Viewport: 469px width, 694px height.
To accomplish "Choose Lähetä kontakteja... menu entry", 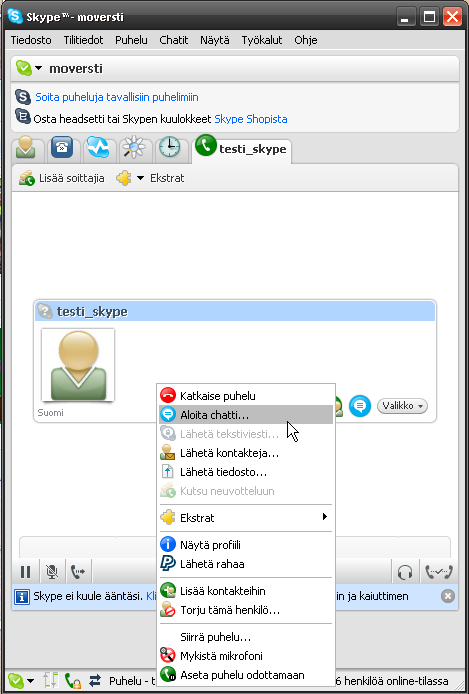I will 246,453.
